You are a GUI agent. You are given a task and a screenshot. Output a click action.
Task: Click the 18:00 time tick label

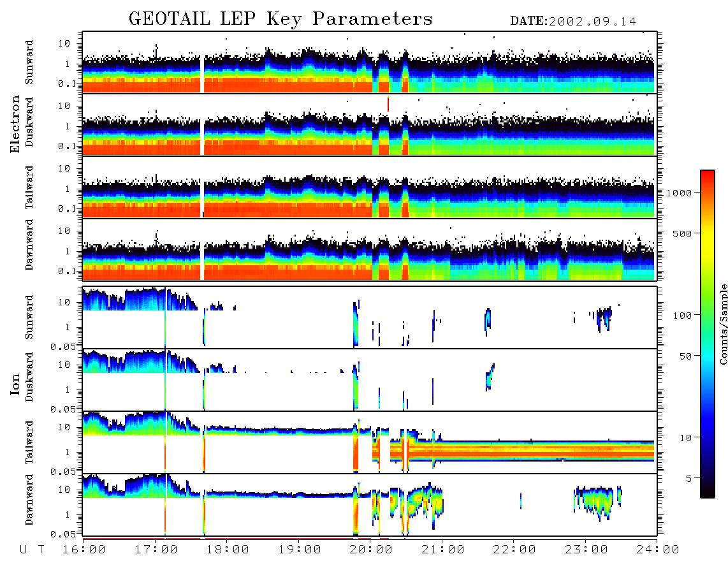pos(228,550)
